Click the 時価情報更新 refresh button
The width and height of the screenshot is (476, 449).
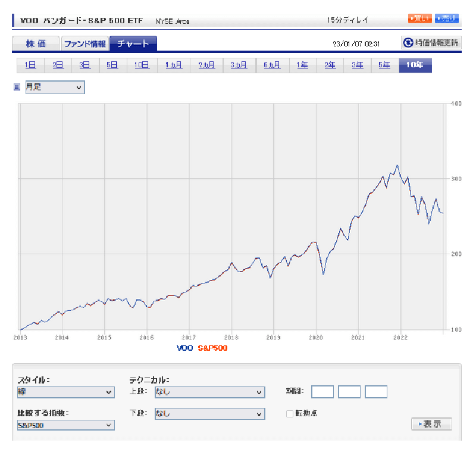(431, 42)
